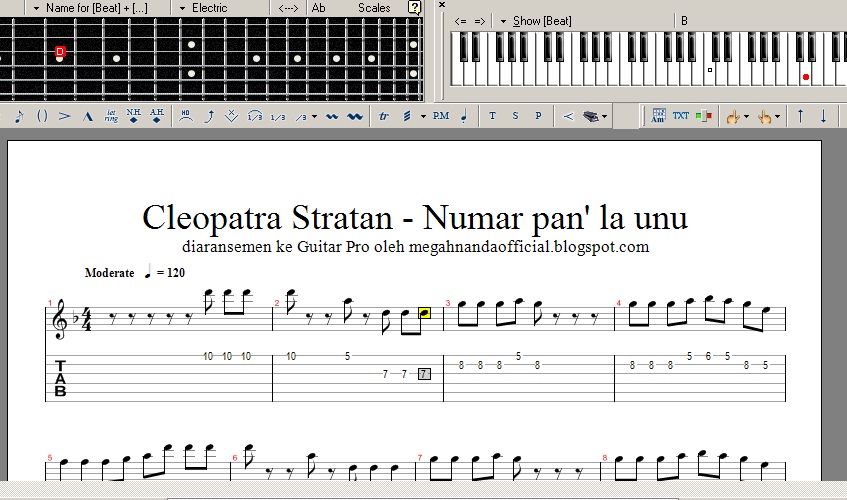The image size is (847, 500).
Task: Click the 4/4 time signature
Action: coord(86,320)
